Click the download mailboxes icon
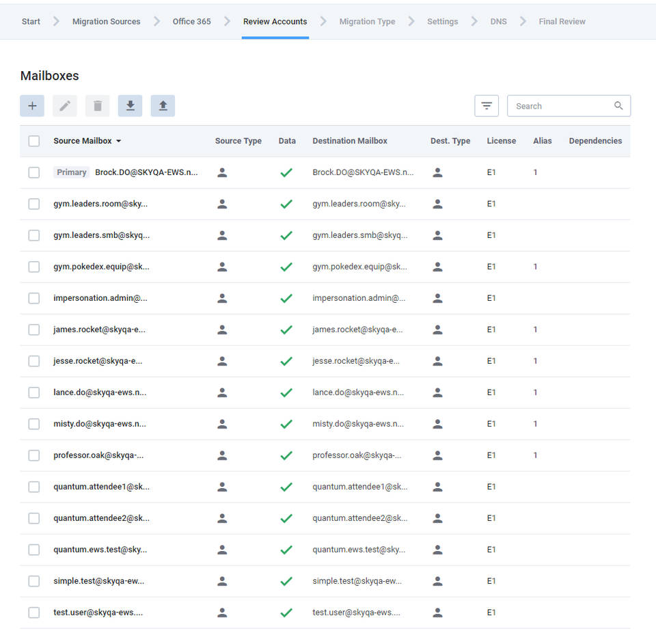The image size is (656, 644). pyautogui.click(x=130, y=106)
